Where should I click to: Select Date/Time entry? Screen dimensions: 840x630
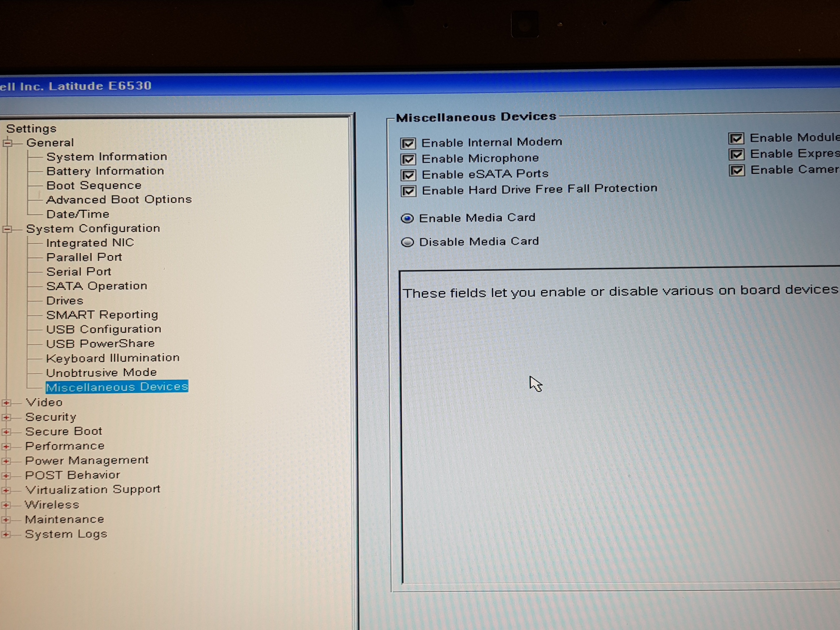tap(78, 215)
